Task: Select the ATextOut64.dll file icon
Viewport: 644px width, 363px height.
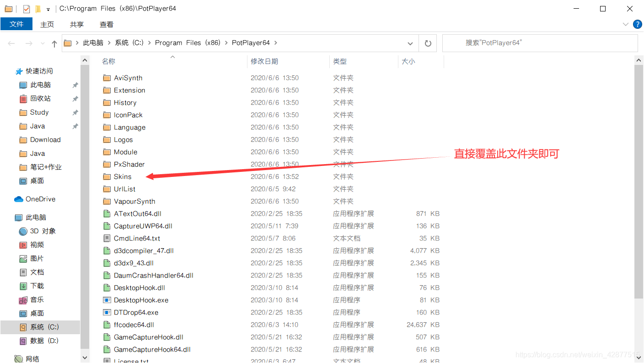Action: 107,214
